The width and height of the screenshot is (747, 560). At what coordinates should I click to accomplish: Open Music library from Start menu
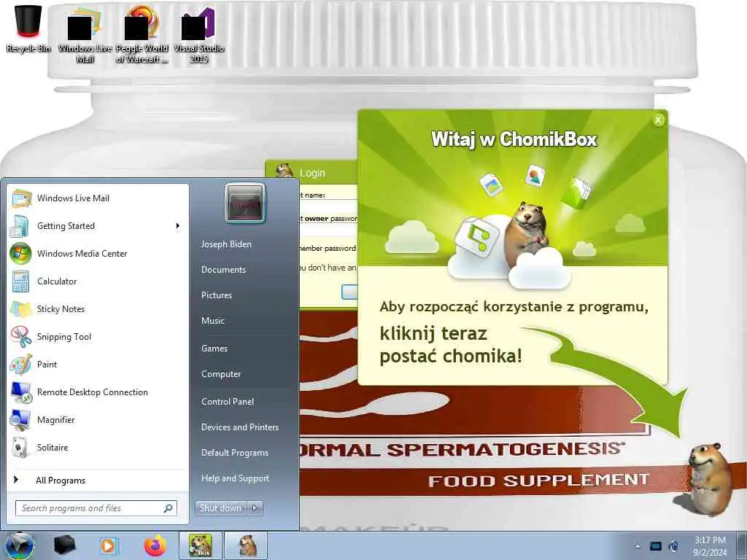(212, 321)
